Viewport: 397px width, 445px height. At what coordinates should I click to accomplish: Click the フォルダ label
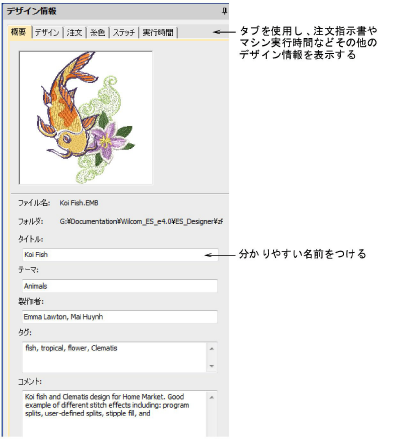click(30, 221)
